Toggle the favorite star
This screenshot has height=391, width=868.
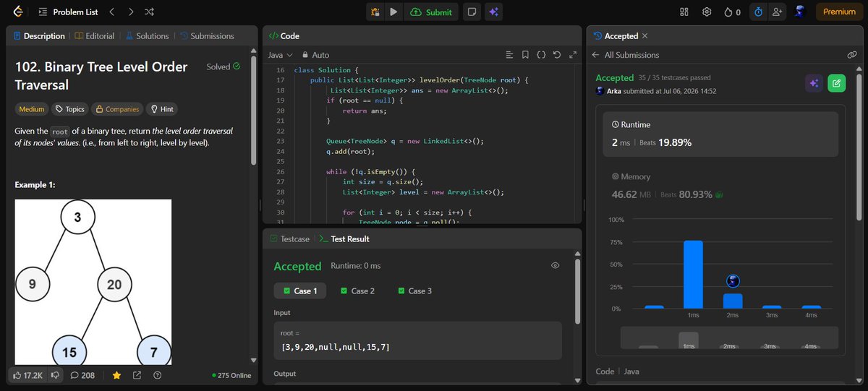116,375
